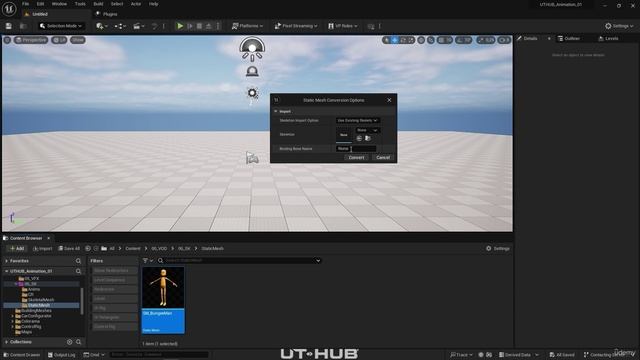640x360 pixels.
Task: Click camera speed button in viewport
Action: (x=504, y=40)
